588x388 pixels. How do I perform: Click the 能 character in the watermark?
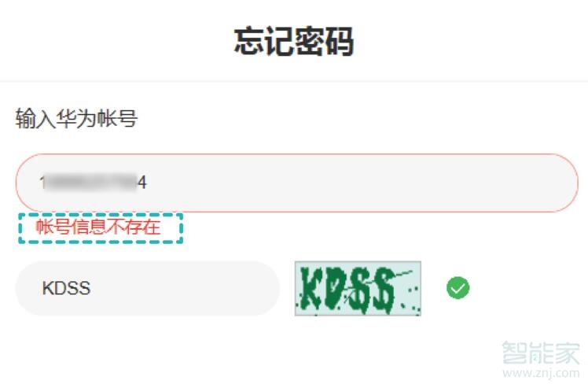[x=540, y=353]
